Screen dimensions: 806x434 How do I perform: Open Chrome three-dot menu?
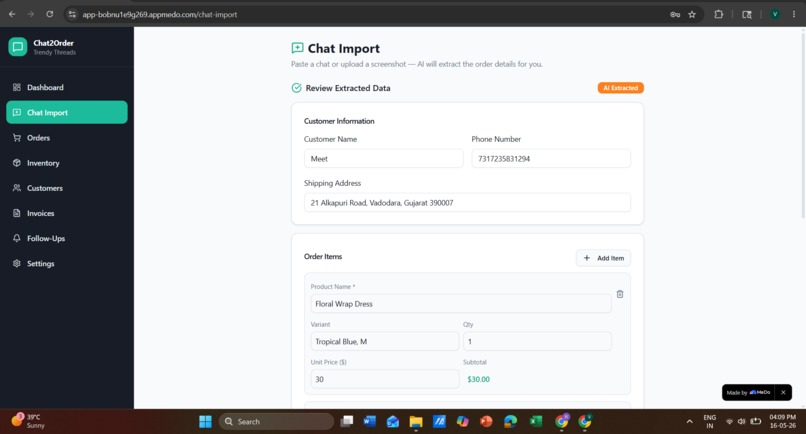(x=794, y=14)
